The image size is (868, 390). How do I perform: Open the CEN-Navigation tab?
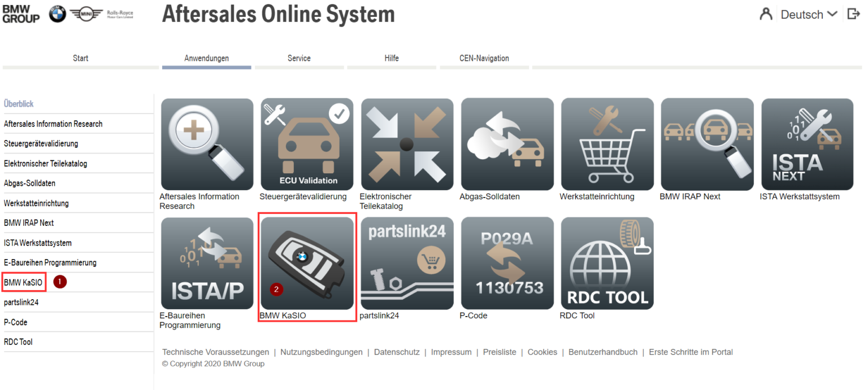point(484,58)
